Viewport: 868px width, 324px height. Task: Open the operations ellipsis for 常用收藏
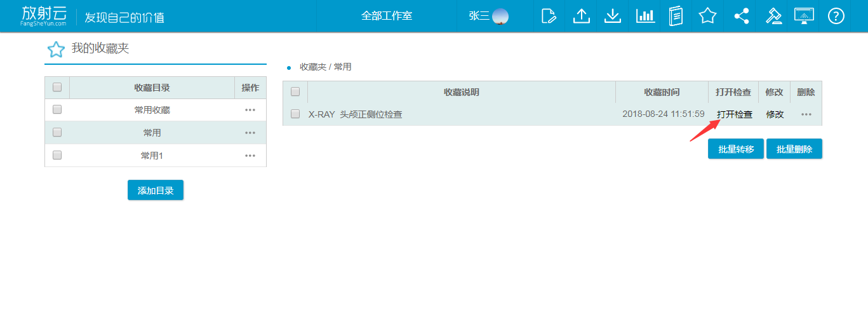(250, 110)
